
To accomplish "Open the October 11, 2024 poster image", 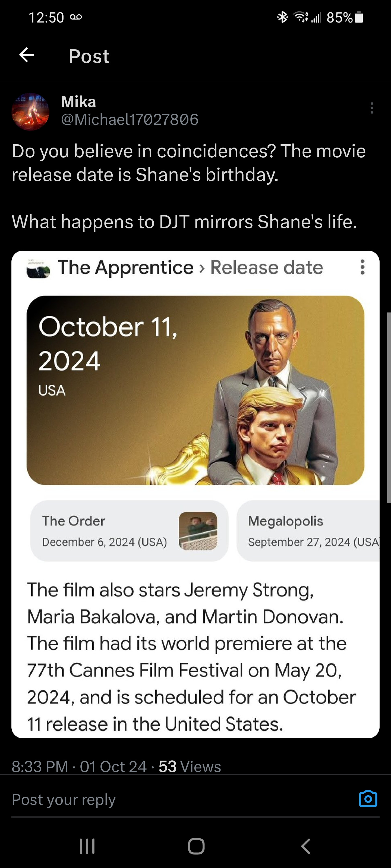I will coord(195,390).
